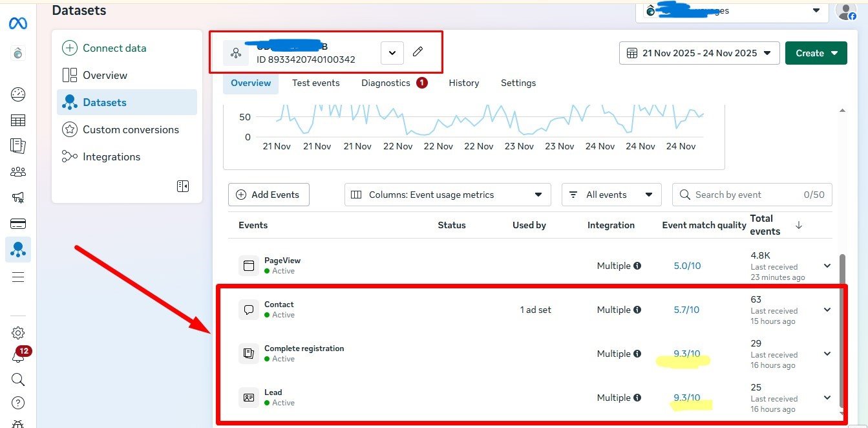Select Datasets in the sidebar
This screenshot has height=428, width=868.
click(x=127, y=102)
